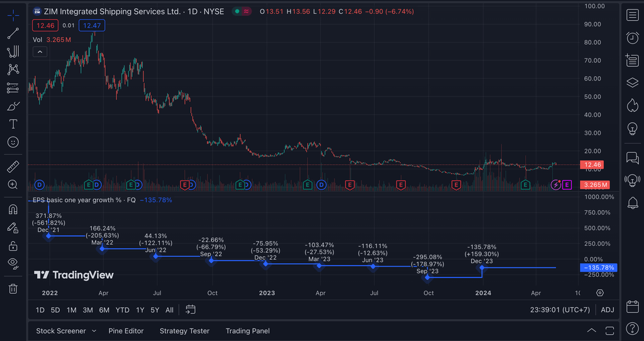Hide all drawings with eye icon
The image size is (644, 341).
coord(13,263)
